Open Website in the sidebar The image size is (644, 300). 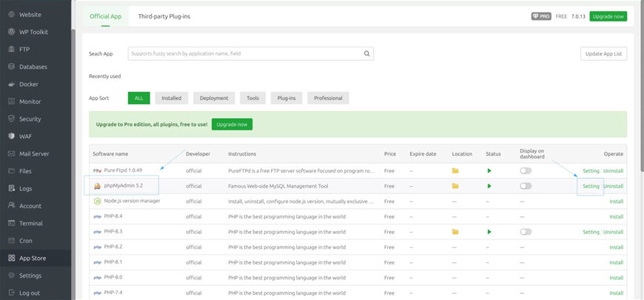(30, 14)
